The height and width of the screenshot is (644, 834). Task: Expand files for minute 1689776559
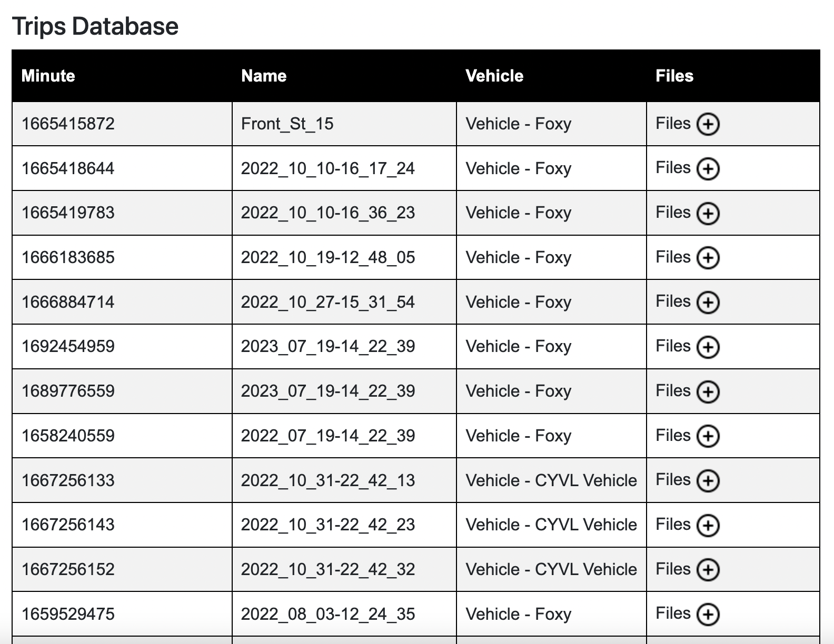coord(708,391)
